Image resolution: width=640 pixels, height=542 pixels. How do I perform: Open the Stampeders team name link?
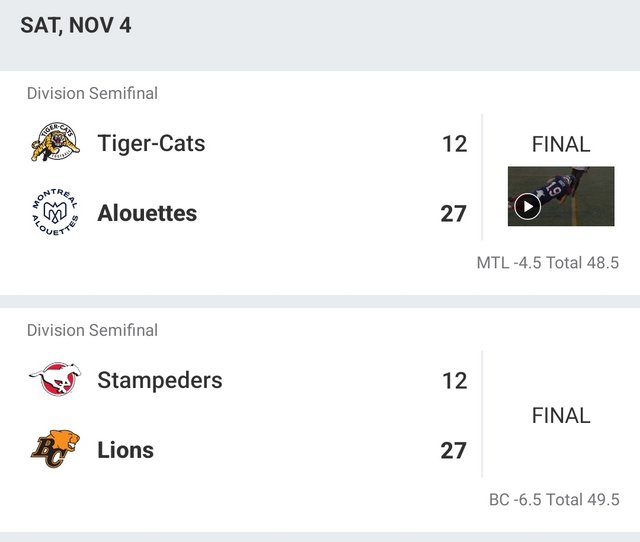pyautogui.click(x=160, y=380)
